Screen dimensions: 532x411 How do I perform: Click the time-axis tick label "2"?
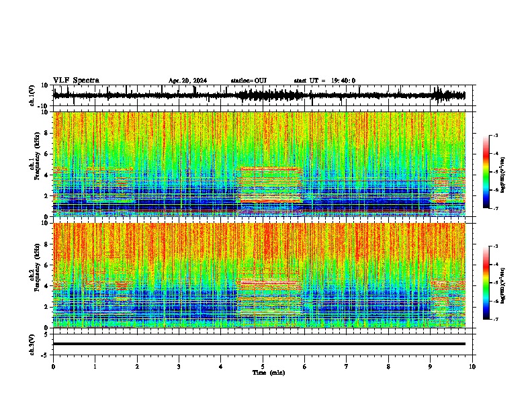[x=137, y=367]
